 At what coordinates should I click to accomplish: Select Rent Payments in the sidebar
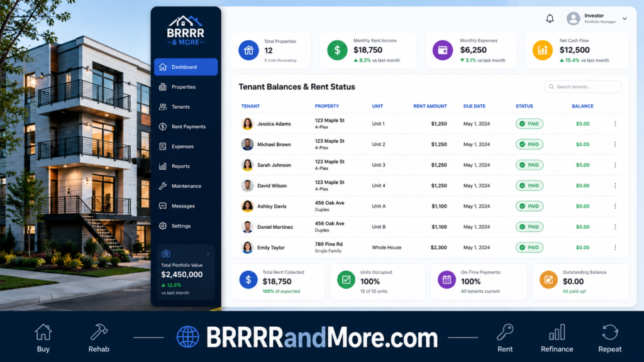tap(186, 126)
